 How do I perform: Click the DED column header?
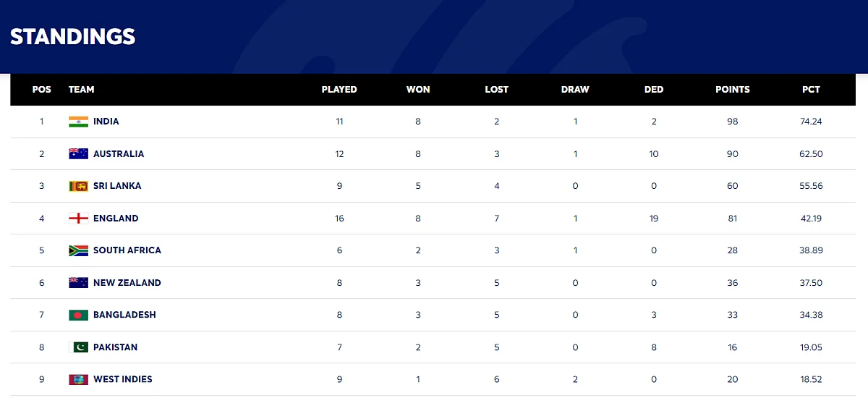654,90
